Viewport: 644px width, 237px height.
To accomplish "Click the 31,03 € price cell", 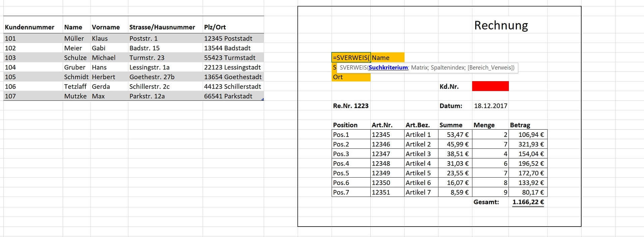I will pos(455,163).
